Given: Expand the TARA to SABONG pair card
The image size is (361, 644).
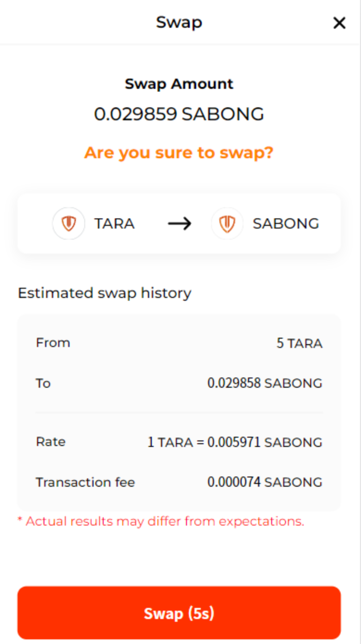Looking at the screenshot, I should click(180, 223).
